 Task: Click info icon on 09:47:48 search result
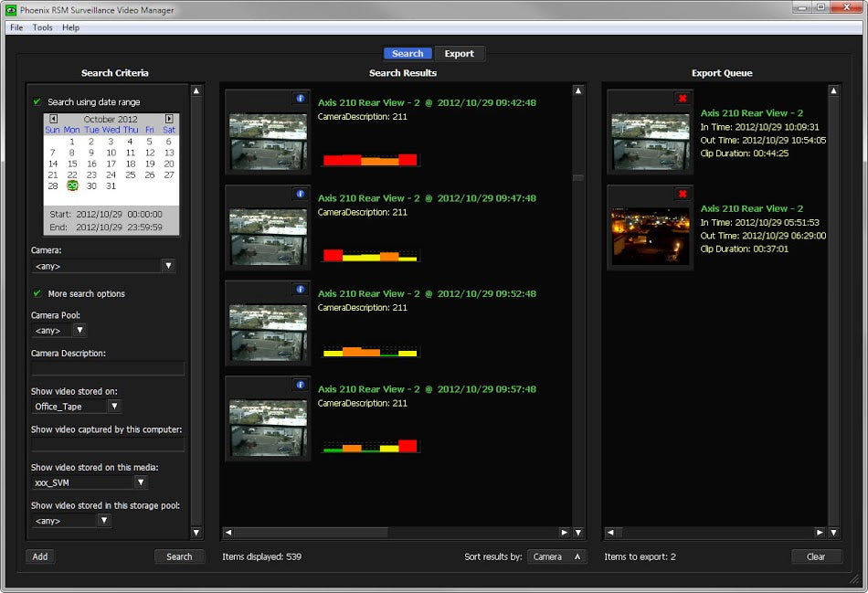[x=300, y=194]
